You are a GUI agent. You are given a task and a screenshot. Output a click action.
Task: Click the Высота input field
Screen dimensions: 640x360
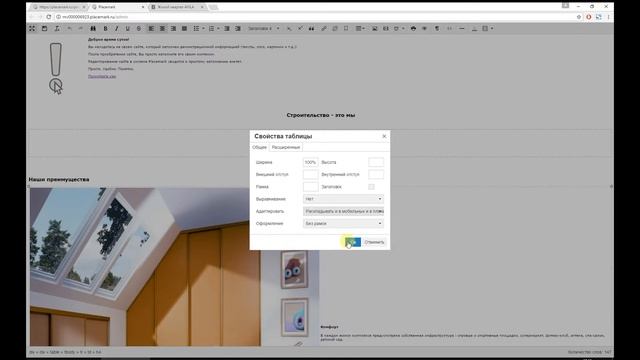376,162
